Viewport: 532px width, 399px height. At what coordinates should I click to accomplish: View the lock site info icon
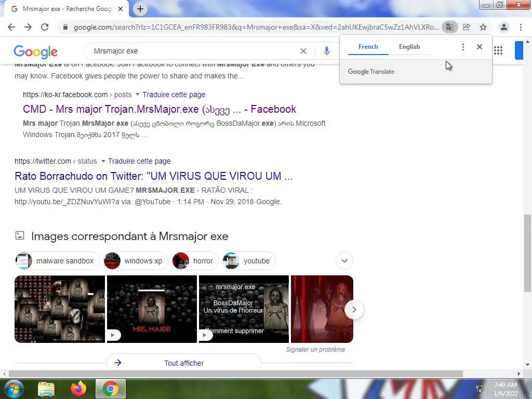pos(65,27)
